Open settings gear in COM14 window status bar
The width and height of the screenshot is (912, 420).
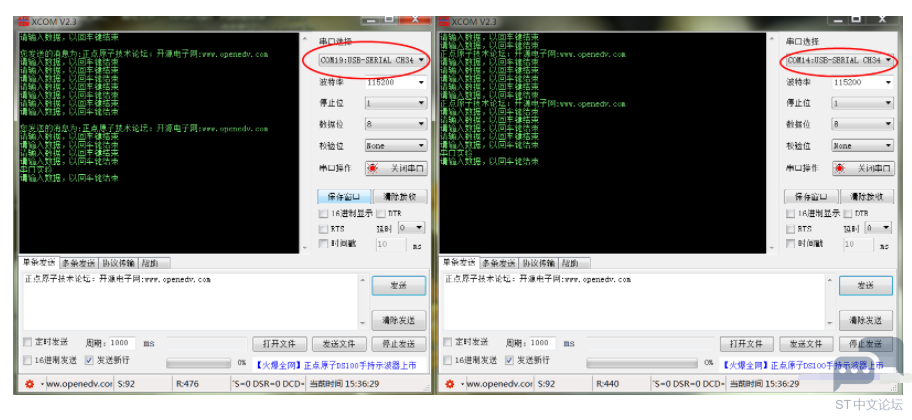coord(449,384)
